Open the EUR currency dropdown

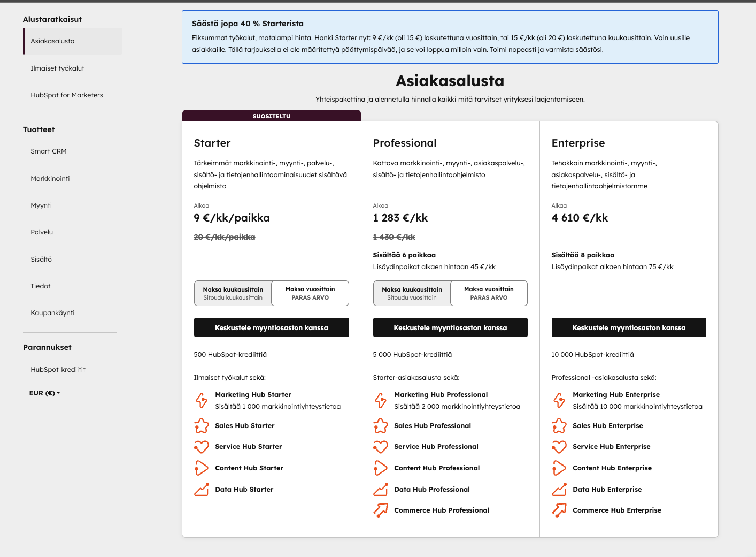tap(44, 393)
